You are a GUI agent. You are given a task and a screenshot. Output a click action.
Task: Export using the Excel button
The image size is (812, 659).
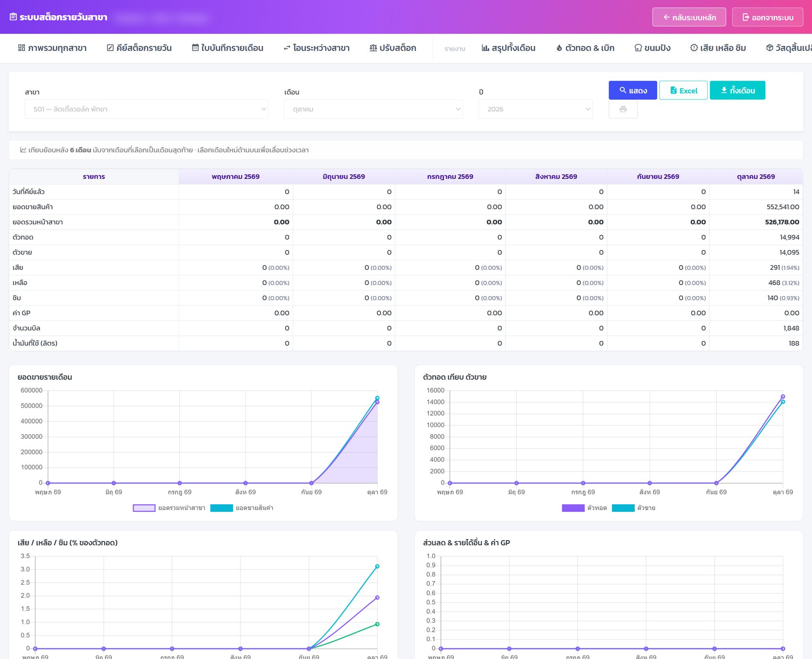[684, 90]
